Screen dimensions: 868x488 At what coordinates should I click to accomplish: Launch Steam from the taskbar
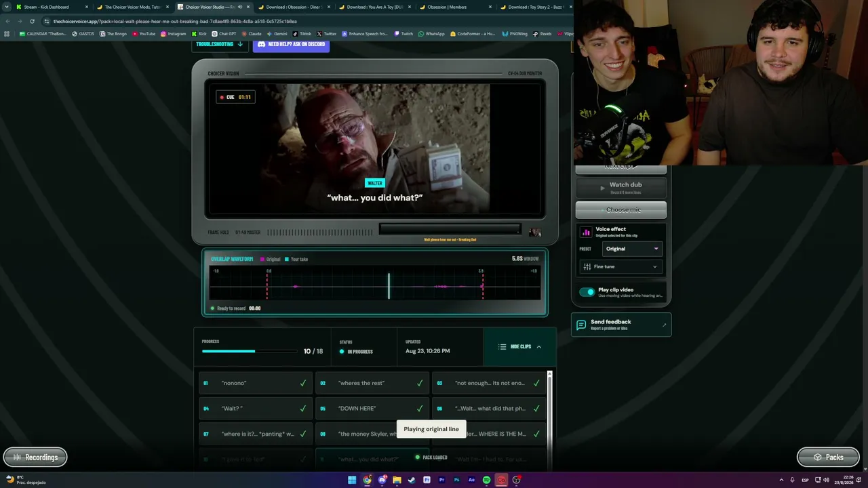pyautogui.click(x=412, y=480)
